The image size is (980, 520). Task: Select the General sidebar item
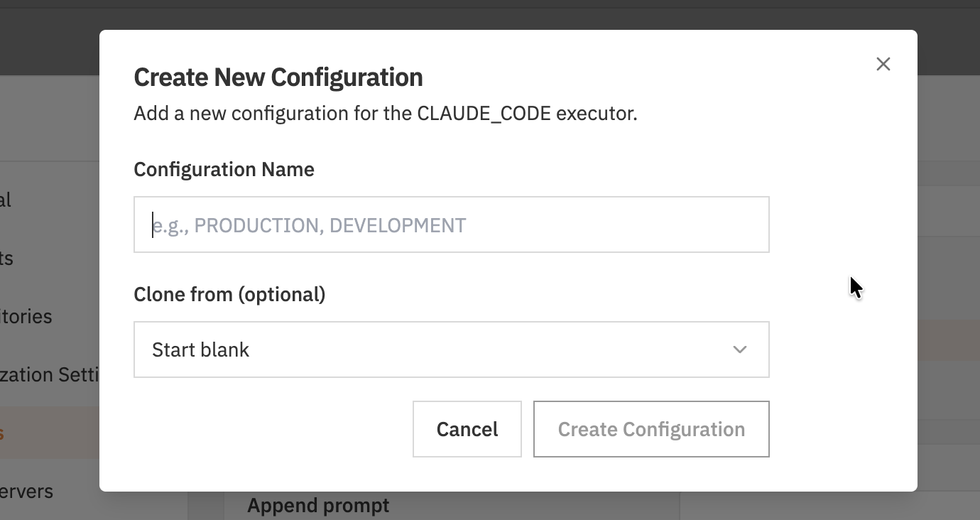7,200
